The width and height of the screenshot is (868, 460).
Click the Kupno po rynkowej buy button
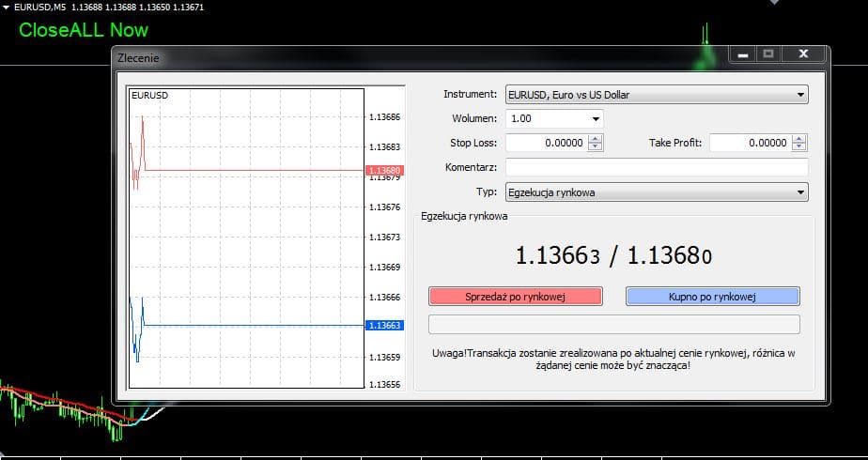coord(712,297)
